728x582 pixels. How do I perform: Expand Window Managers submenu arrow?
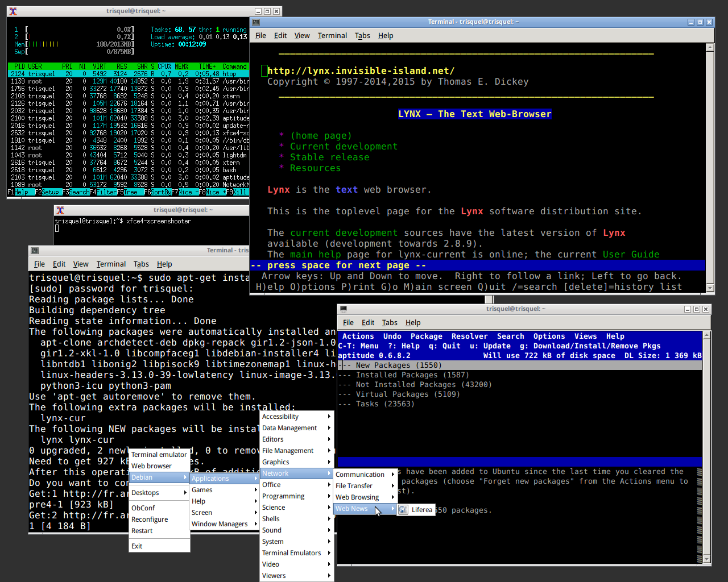point(255,524)
